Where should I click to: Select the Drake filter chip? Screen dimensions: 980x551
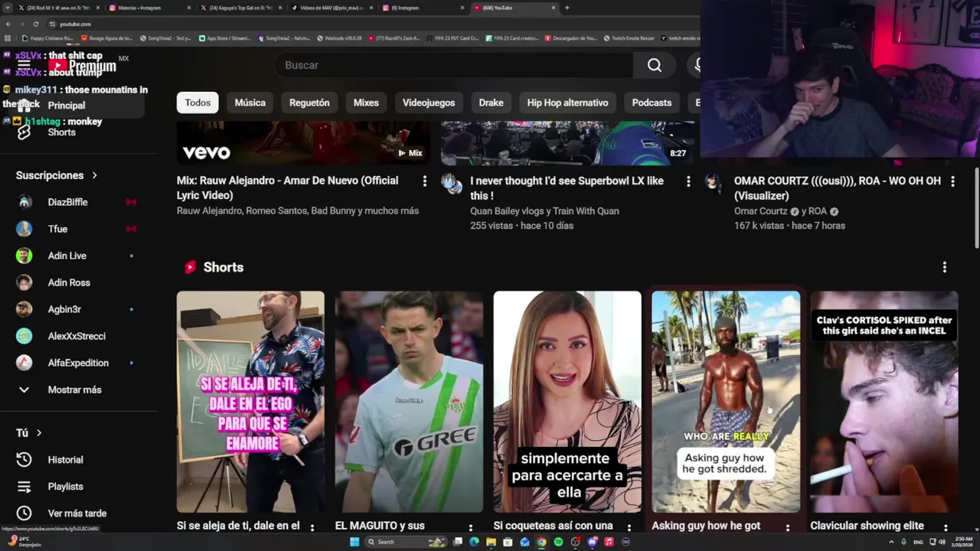492,103
